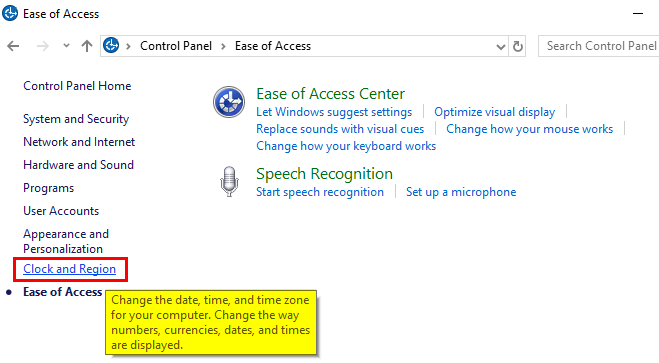Open the recent locations dropdown arrow
This screenshot has height=363, width=659.
coord(66,46)
